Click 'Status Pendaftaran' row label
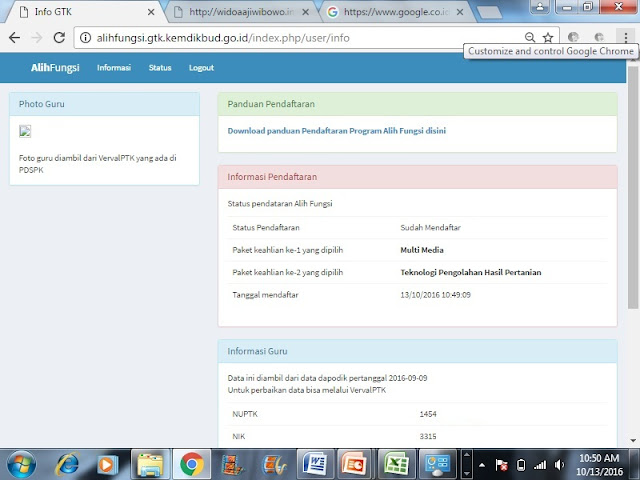This screenshot has width=640, height=480. 266,227
